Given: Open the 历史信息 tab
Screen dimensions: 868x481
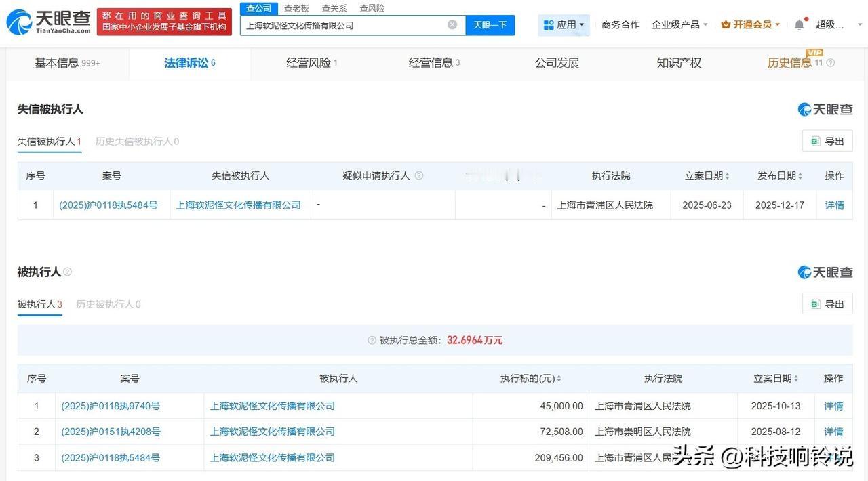Looking at the screenshot, I should 795,63.
